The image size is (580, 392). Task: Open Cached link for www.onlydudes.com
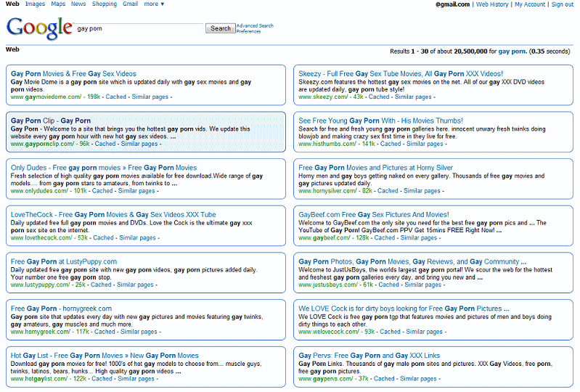click(x=102, y=191)
